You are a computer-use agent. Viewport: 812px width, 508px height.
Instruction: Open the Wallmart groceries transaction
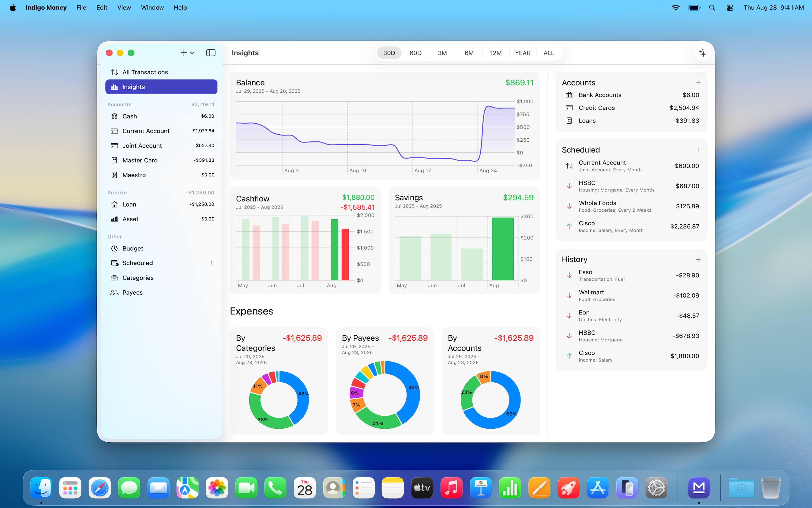pos(631,295)
